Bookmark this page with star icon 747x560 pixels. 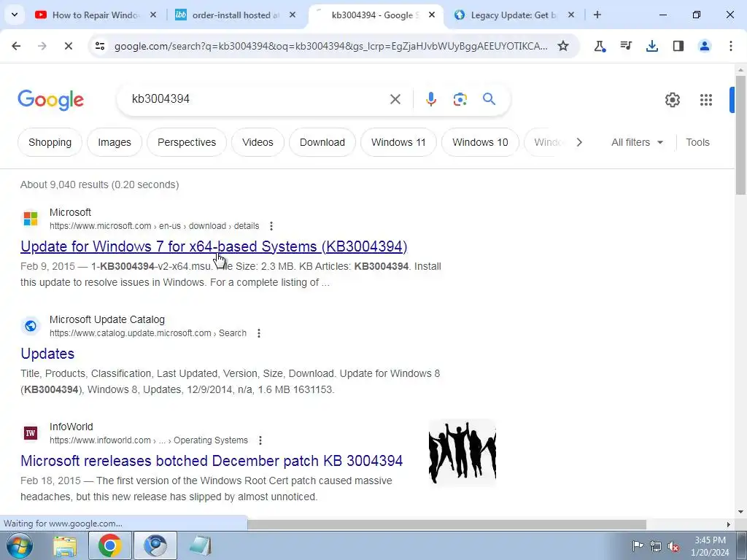[x=563, y=46]
